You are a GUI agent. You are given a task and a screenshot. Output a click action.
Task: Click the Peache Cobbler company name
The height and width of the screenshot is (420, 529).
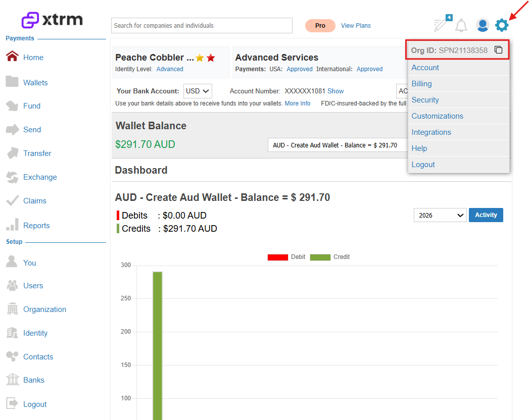point(155,58)
